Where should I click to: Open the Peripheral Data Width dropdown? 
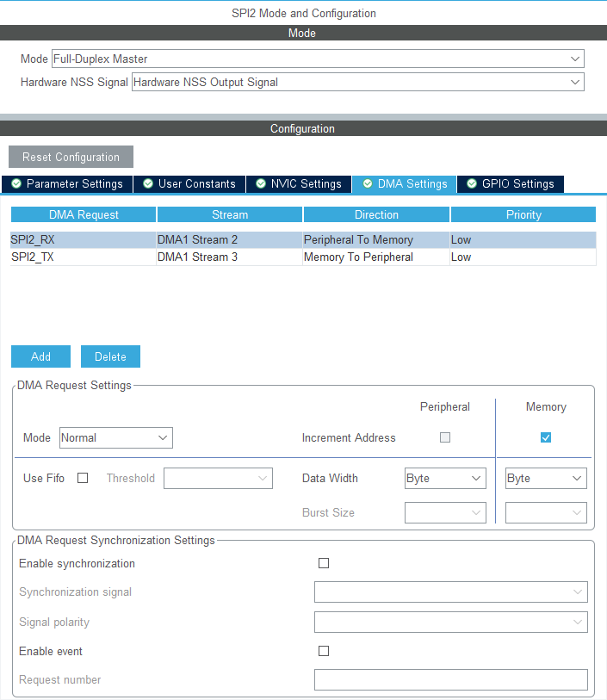point(445,478)
